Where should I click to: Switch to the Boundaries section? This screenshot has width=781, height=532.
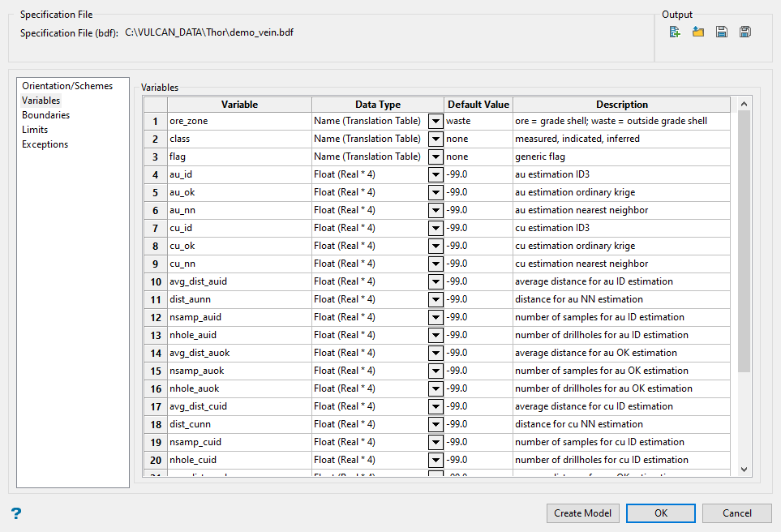[x=45, y=115]
